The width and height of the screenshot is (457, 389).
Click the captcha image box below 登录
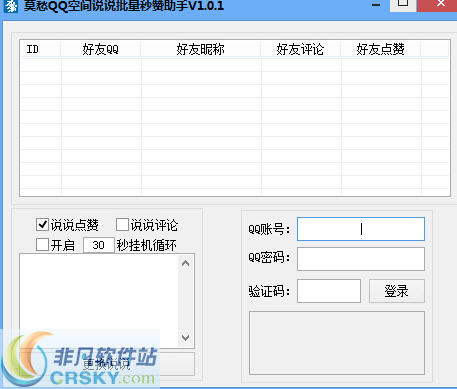click(337, 343)
